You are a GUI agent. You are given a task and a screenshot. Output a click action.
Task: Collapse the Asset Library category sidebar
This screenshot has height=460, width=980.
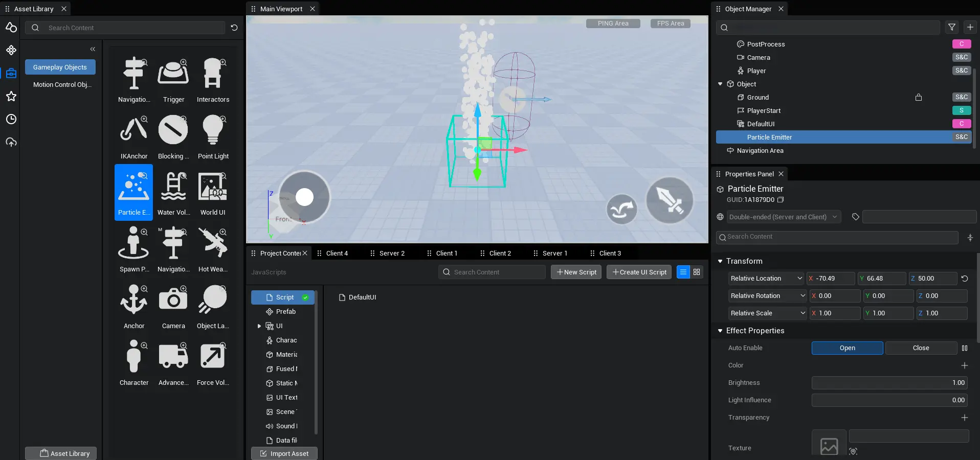pos(93,49)
